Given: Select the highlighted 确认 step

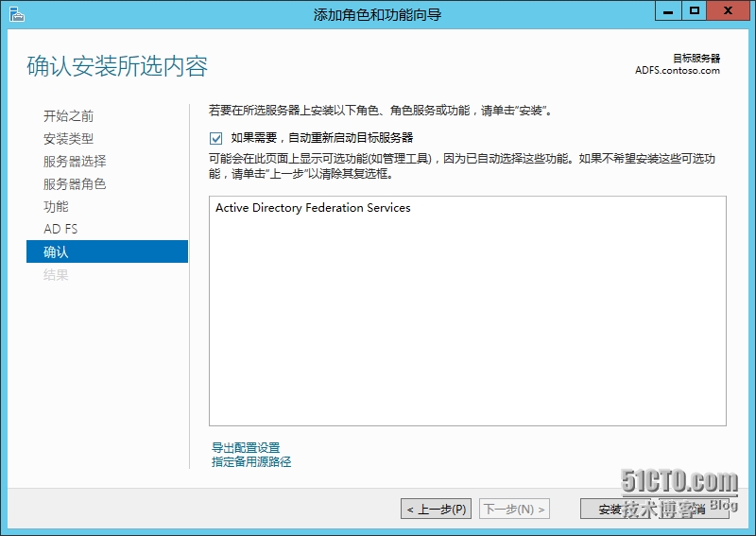Looking at the screenshot, I should tap(56, 252).
